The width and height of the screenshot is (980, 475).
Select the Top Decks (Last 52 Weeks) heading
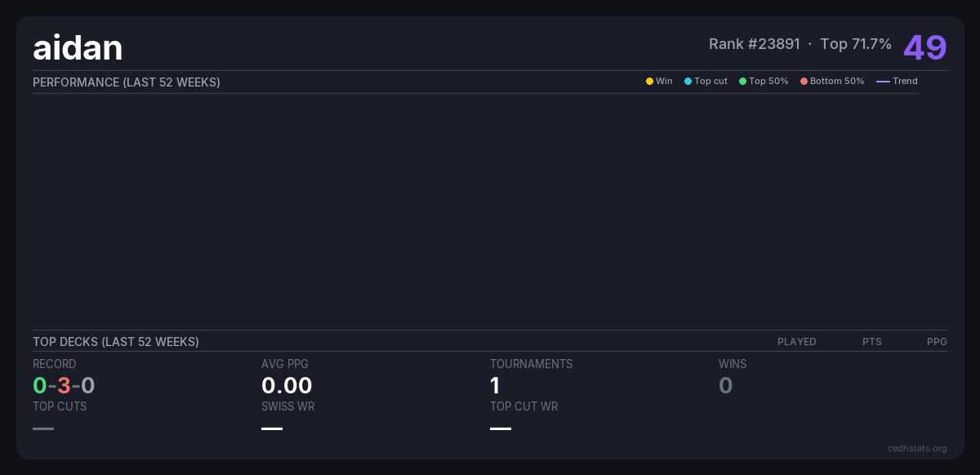point(116,342)
